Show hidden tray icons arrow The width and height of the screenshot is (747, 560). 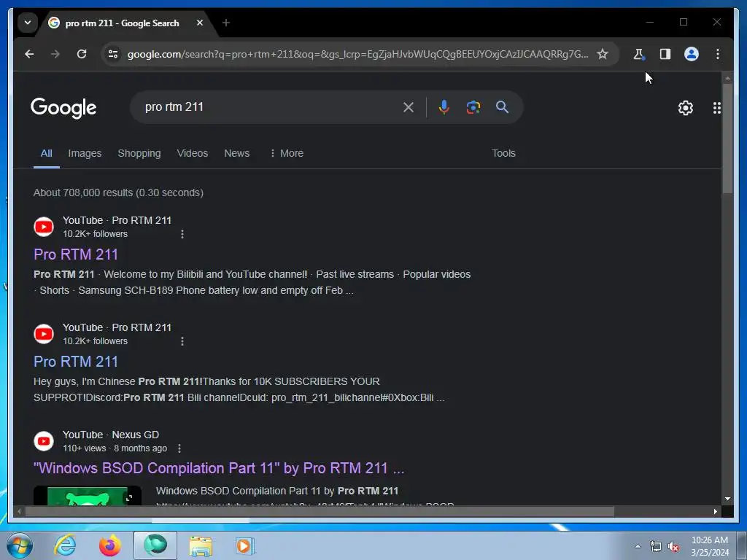pos(638,547)
